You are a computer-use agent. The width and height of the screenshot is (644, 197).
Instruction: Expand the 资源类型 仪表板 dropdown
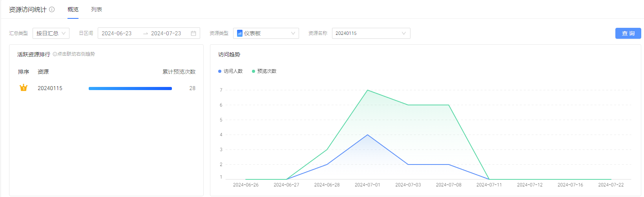point(266,33)
